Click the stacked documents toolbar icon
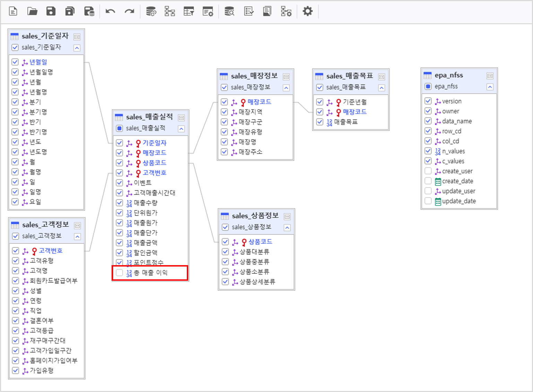The image size is (533, 392). 267,11
